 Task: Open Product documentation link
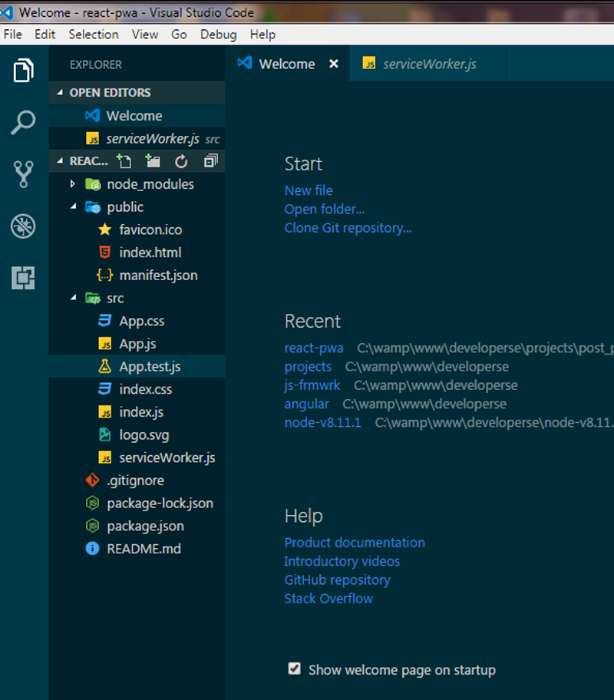(355, 543)
